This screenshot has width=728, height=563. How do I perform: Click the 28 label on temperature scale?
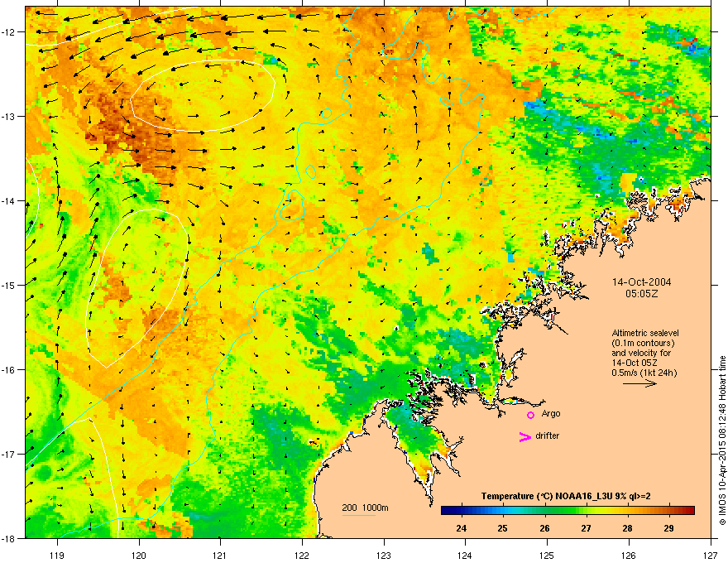627,528
